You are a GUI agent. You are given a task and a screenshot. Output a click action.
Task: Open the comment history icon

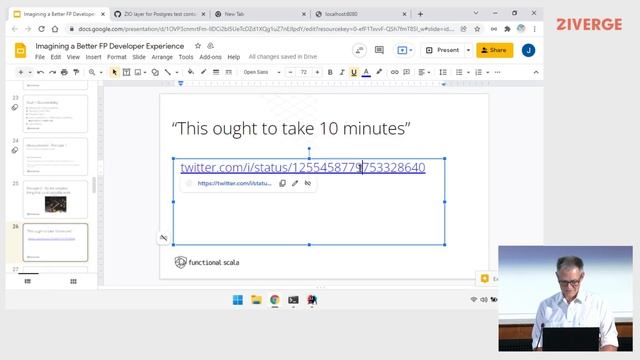[379, 50]
